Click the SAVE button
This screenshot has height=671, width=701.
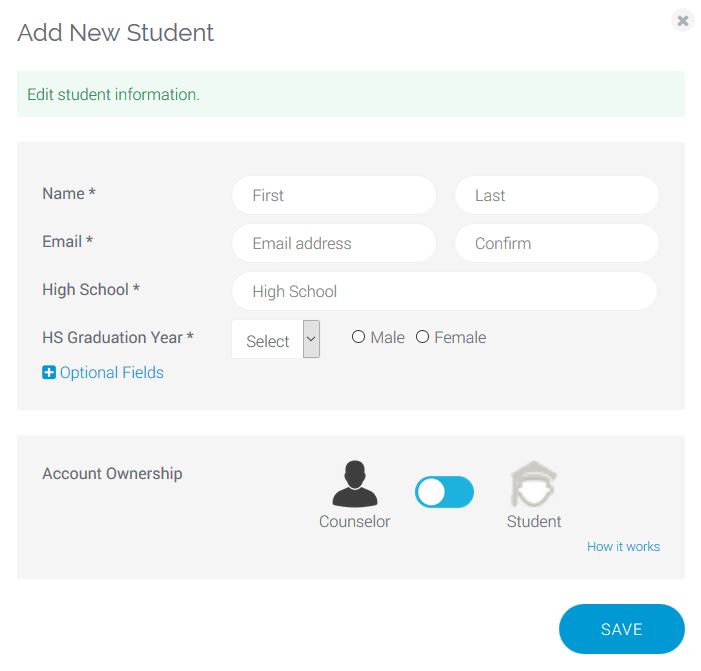(x=621, y=629)
